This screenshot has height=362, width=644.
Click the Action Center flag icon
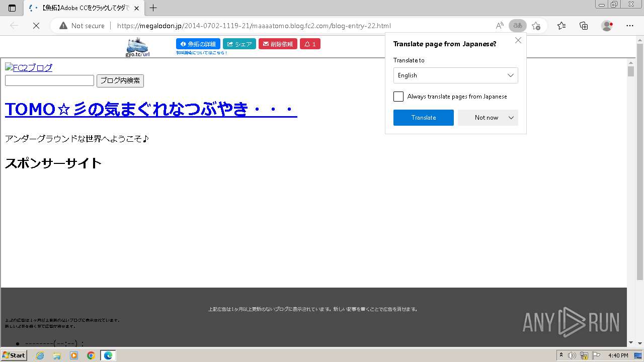(596, 355)
